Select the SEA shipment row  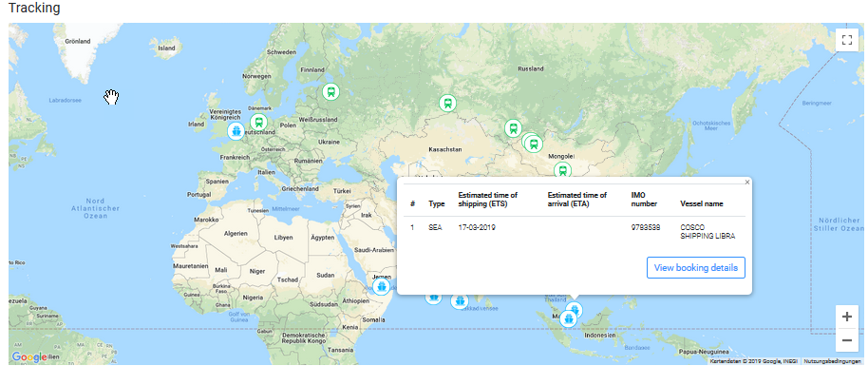[x=575, y=232]
